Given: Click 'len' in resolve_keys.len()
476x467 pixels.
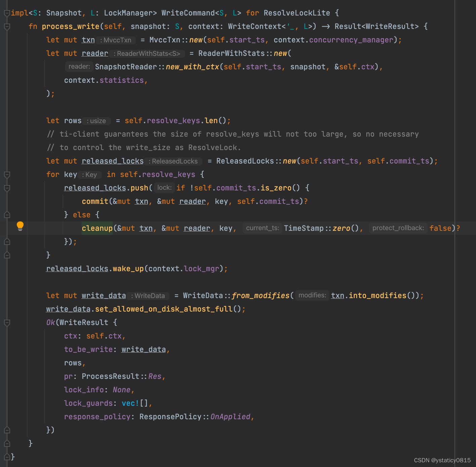Looking at the screenshot, I should pos(211,121).
